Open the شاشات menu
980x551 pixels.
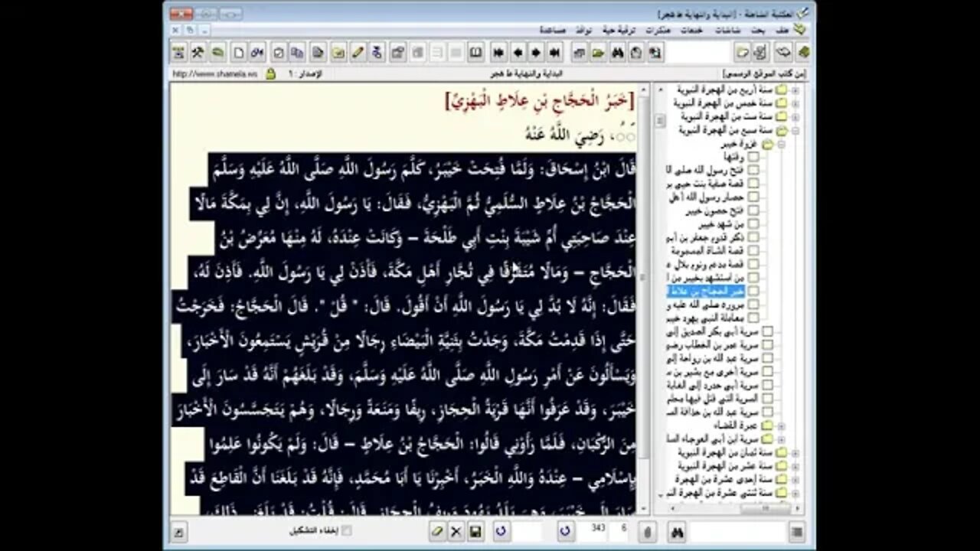click(x=727, y=30)
